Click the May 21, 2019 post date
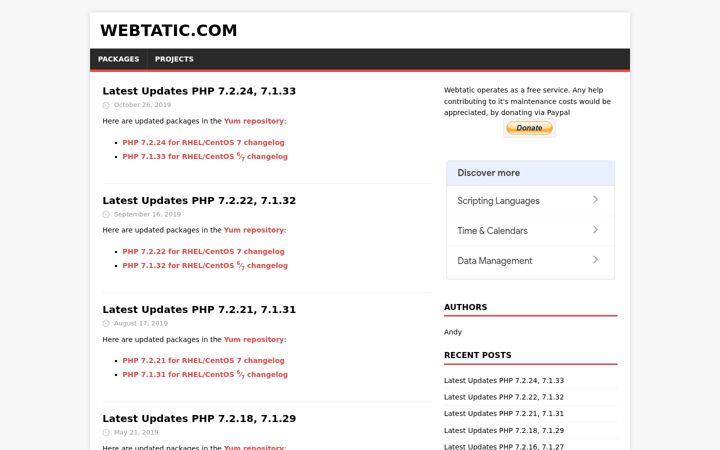Image resolution: width=720 pixels, height=450 pixels. pos(136,432)
